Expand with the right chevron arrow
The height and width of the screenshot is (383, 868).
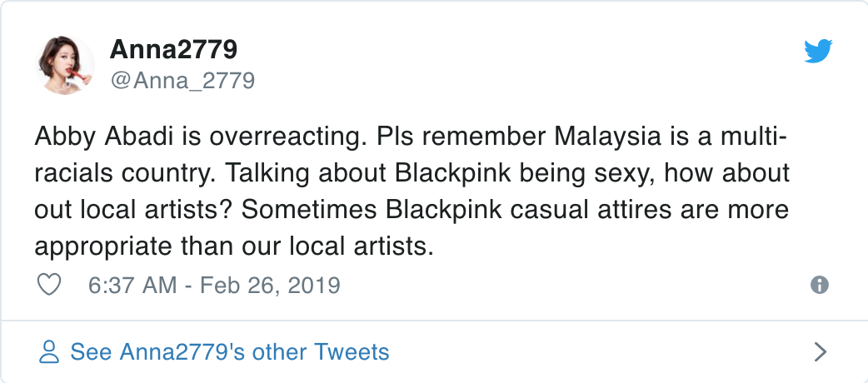821,351
